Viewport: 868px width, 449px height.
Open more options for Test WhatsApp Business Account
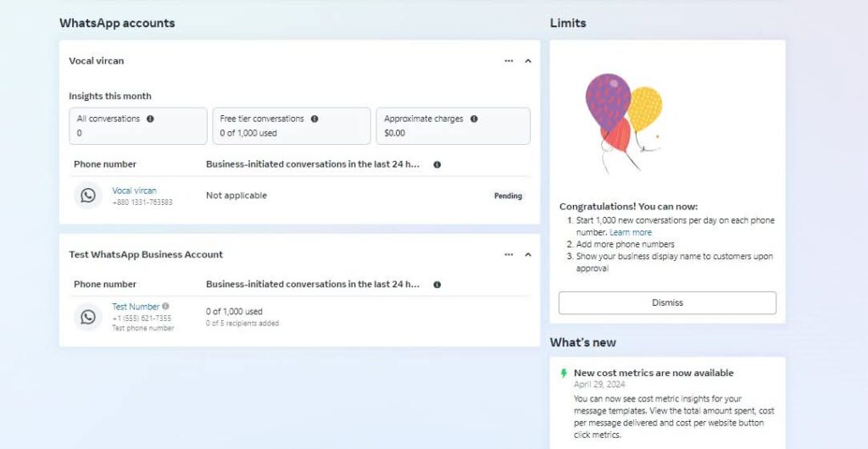(x=509, y=254)
